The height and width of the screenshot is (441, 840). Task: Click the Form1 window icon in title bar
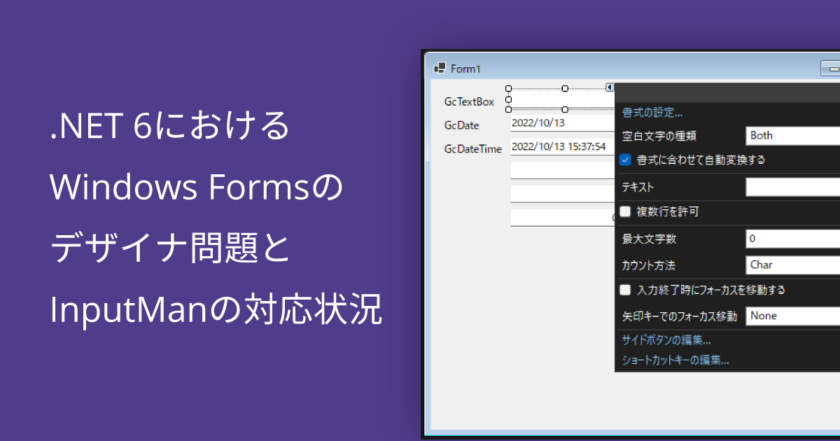438,68
